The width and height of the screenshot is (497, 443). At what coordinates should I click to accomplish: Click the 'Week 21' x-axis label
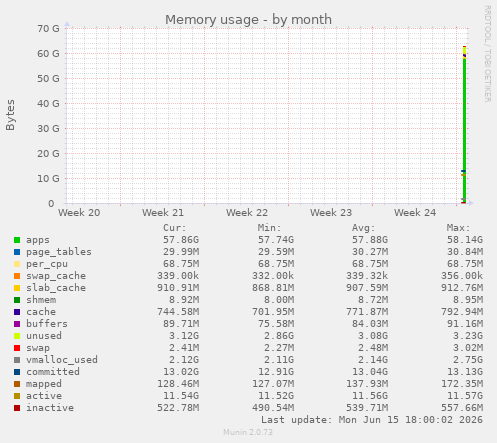click(x=163, y=213)
